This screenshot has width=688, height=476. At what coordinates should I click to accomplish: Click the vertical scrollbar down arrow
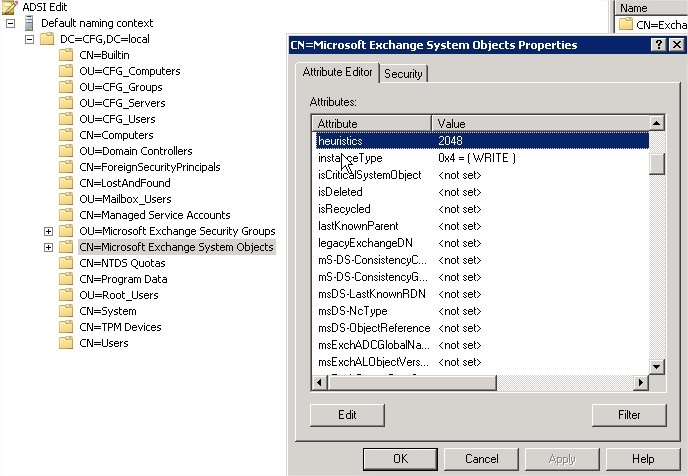coord(656,367)
